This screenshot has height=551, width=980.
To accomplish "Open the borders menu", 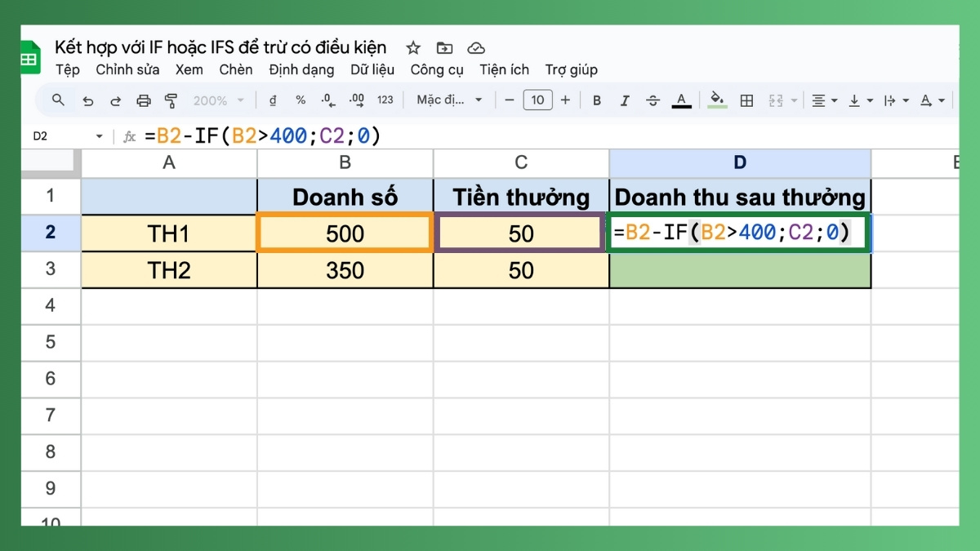I will tap(746, 100).
